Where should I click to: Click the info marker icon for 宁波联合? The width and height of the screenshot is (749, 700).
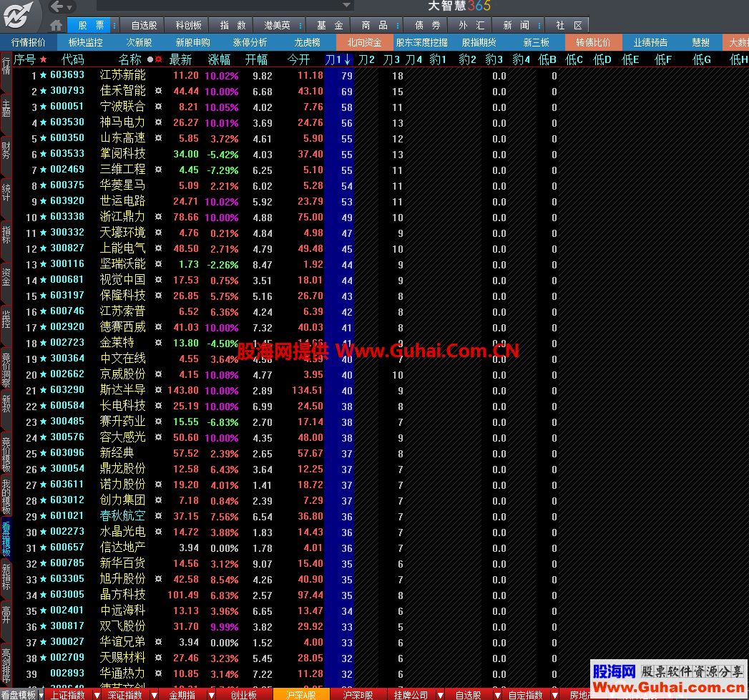159,107
